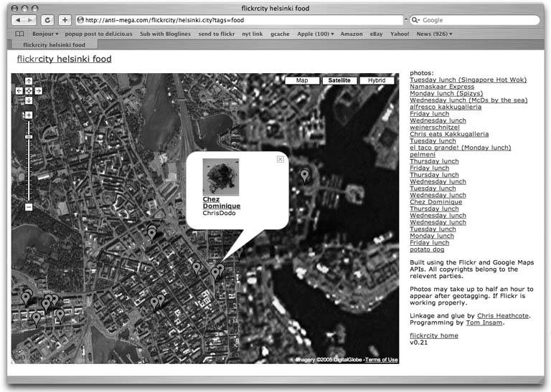Close the Chez Dominique info balloon

(x=280, y=159)
